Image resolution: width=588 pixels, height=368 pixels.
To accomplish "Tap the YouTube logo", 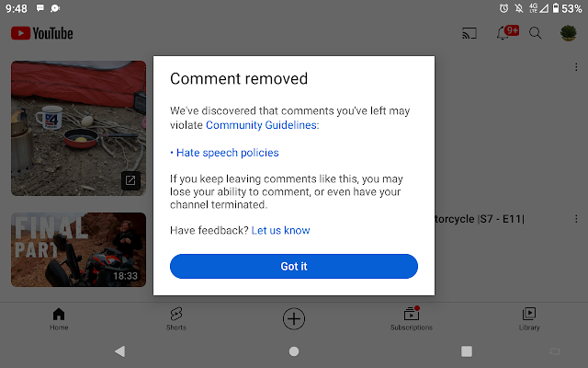I will [x=42, y=33].
